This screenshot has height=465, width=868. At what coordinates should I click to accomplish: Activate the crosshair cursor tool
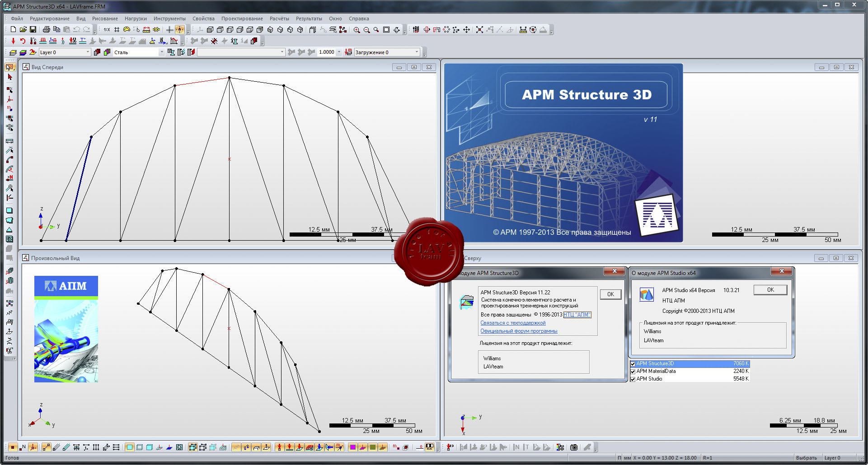pyautogui.click(x=169, y=29)
